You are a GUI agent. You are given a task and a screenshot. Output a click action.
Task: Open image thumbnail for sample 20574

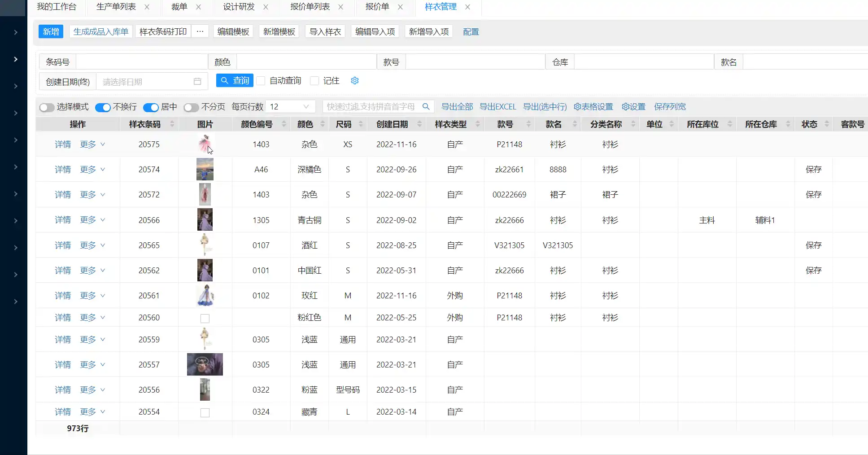coord(205,169)
